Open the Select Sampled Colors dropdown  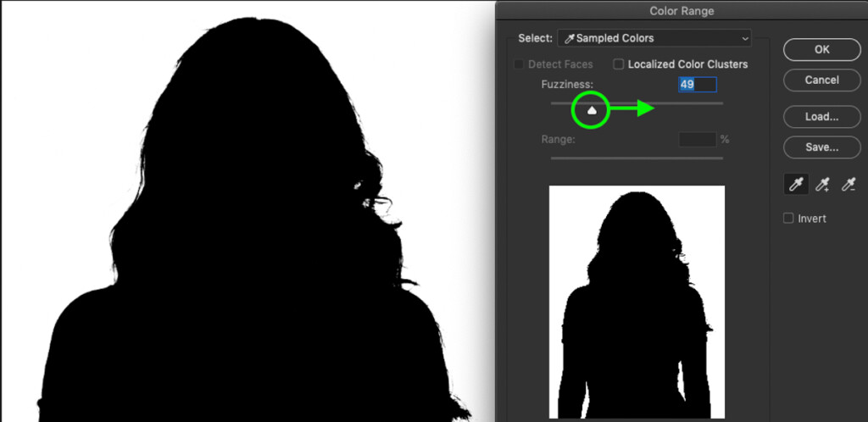point(654,38)
